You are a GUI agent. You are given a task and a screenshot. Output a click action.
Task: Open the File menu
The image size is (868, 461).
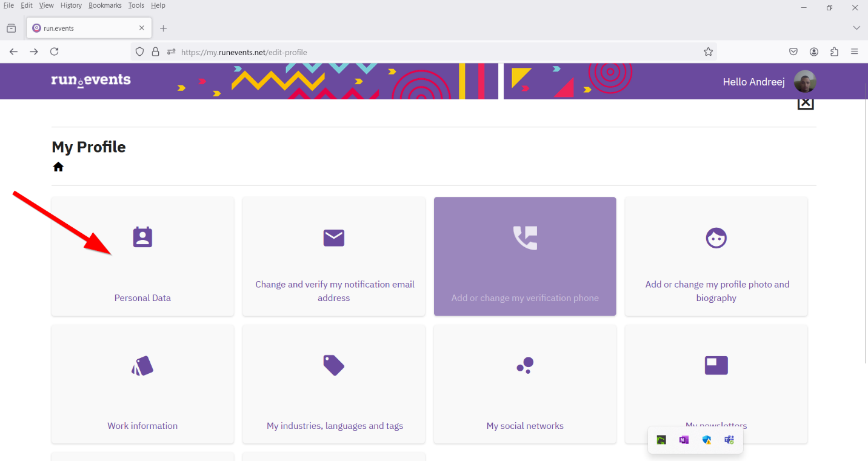coord(9,5)
